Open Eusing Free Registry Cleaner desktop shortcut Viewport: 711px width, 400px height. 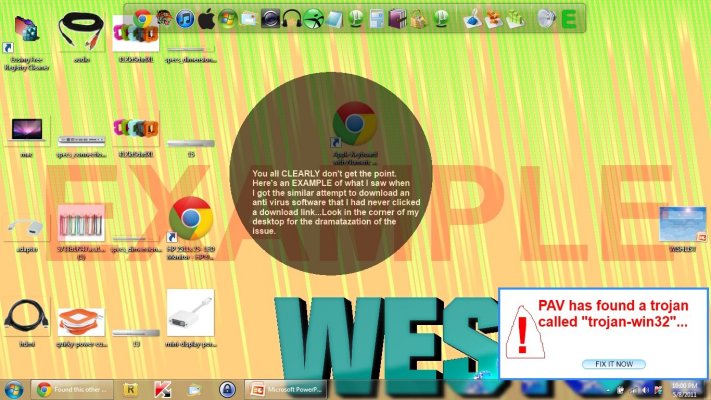(26, 42)
